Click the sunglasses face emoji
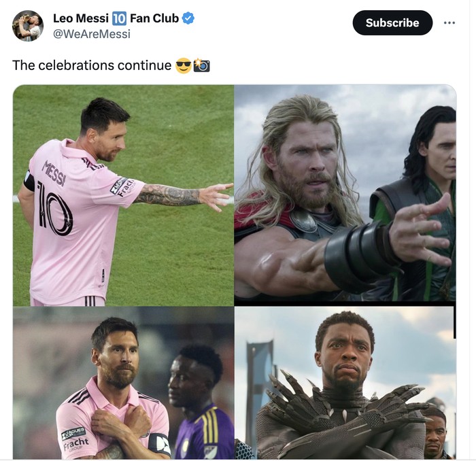The width and height of the screenshot is (476, 461). tap(183, 66)
